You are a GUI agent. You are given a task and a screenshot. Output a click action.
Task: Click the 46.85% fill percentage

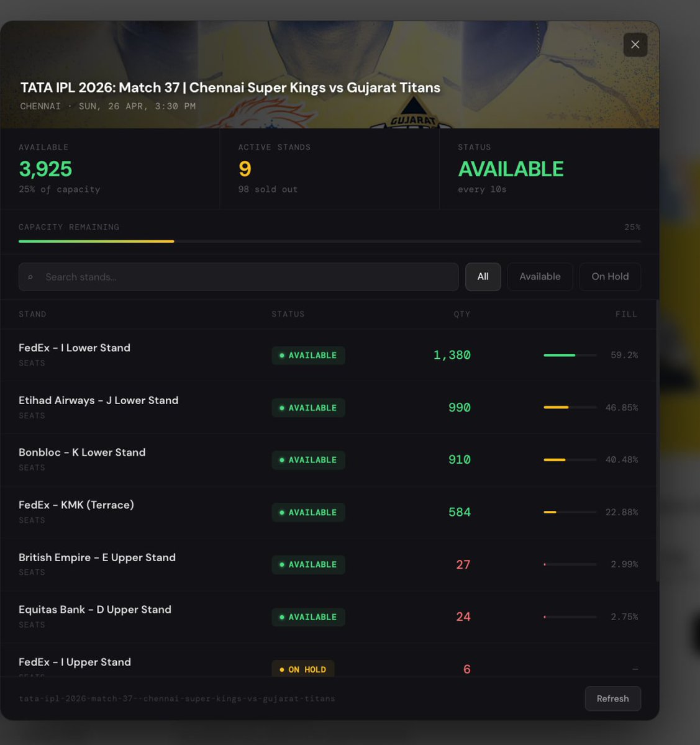pyautogui.click(x=622, y=407)
